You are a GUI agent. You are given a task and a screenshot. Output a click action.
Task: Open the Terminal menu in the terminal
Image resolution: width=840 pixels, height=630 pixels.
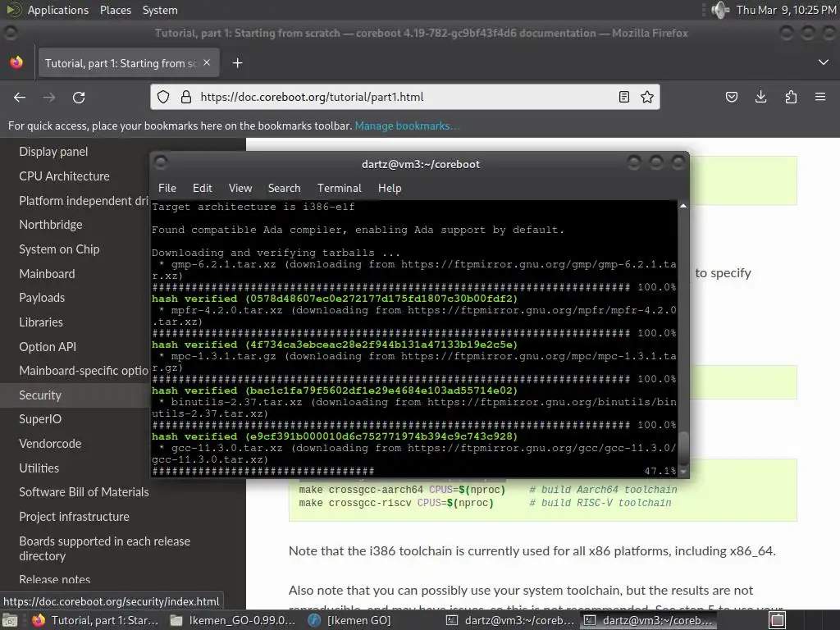click(x=339, y=188)
